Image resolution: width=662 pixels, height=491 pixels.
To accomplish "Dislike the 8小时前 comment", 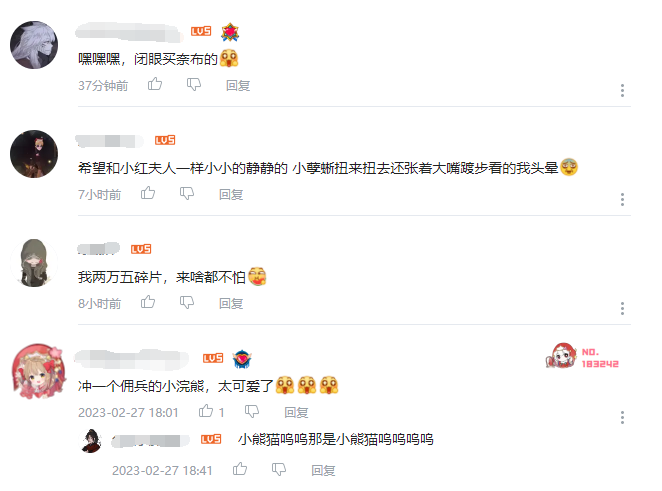I will coord(187,303).
